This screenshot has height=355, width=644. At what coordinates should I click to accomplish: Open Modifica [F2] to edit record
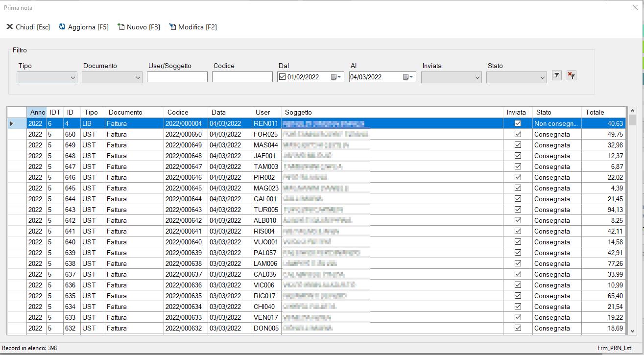[193, 27]
